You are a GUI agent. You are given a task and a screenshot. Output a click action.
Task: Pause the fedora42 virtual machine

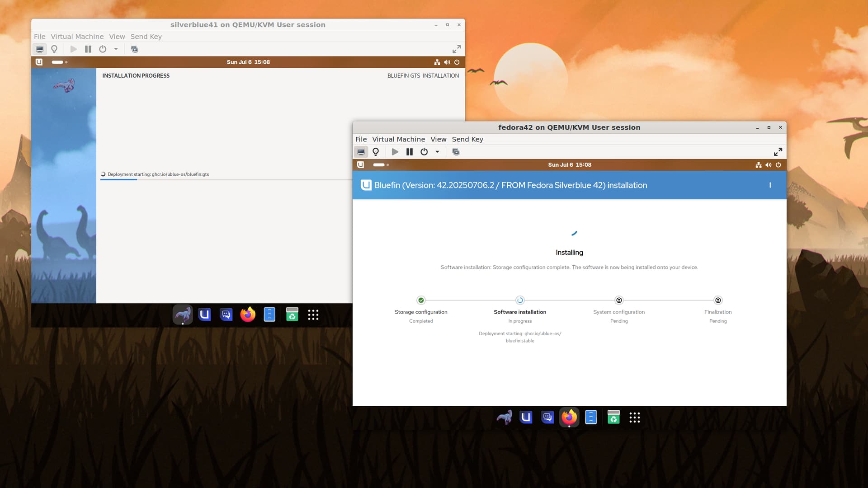409,152
